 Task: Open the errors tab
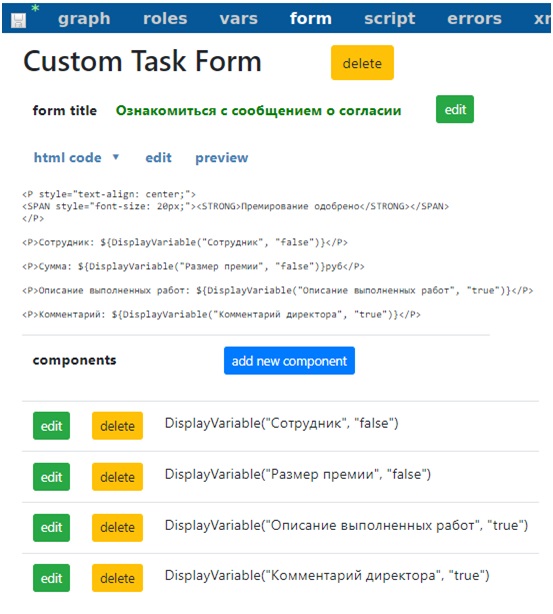point(474,18)
